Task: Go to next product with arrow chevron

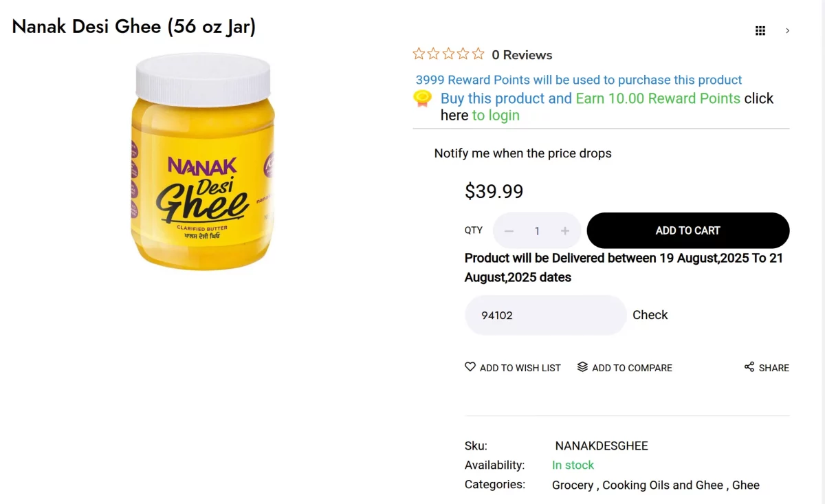Action: [787, 30]
